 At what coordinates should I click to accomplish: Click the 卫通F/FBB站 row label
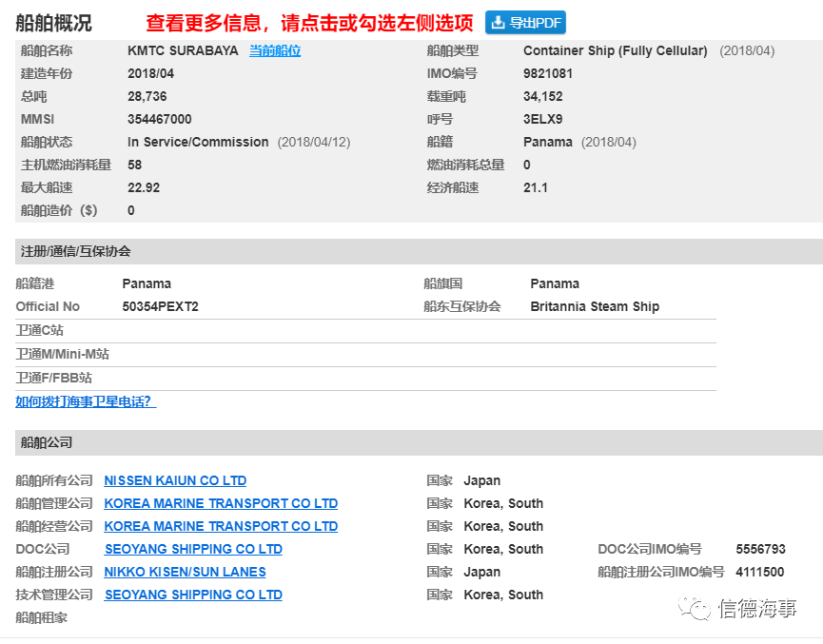(x=53, y=378)
